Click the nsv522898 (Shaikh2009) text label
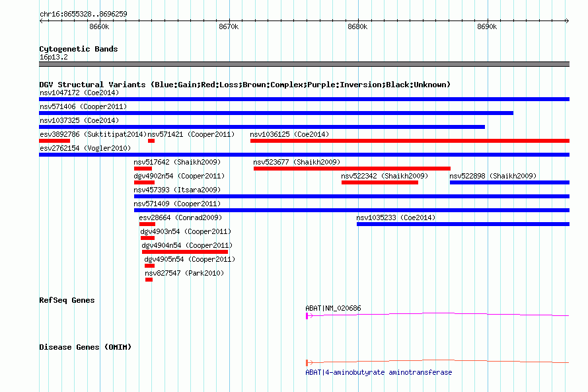 493,176
